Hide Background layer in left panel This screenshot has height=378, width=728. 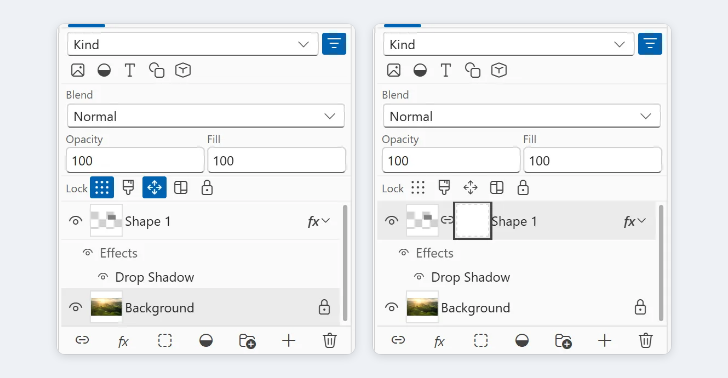tap(76, 307)
